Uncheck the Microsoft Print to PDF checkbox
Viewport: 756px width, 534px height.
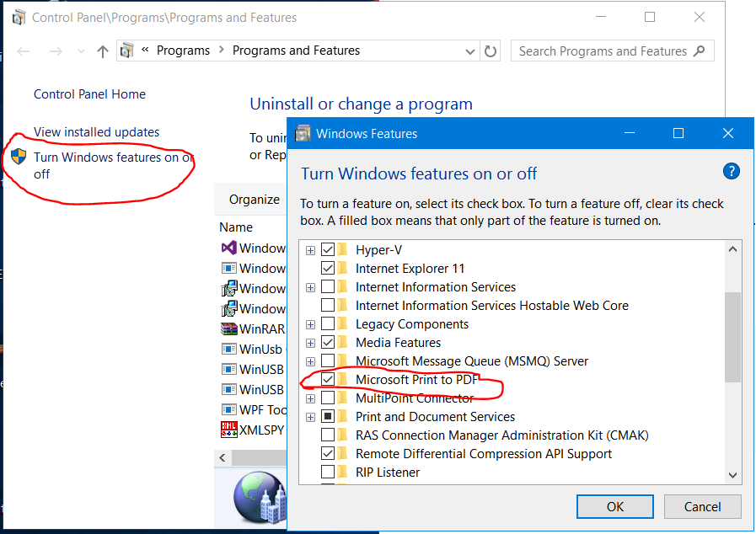coord(328,380)
